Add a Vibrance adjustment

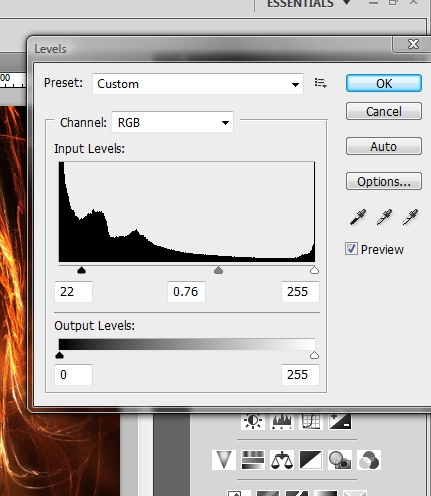click(x=224, y=460)
